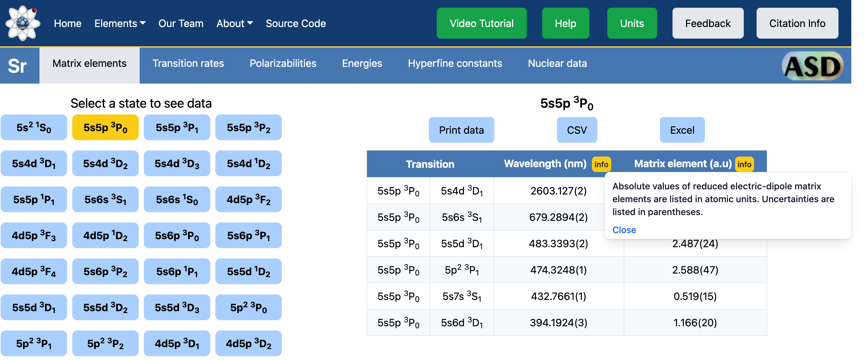Open the Hyperfine constants tab
This screenshot has width=868, height=361.
click(455, 63)
